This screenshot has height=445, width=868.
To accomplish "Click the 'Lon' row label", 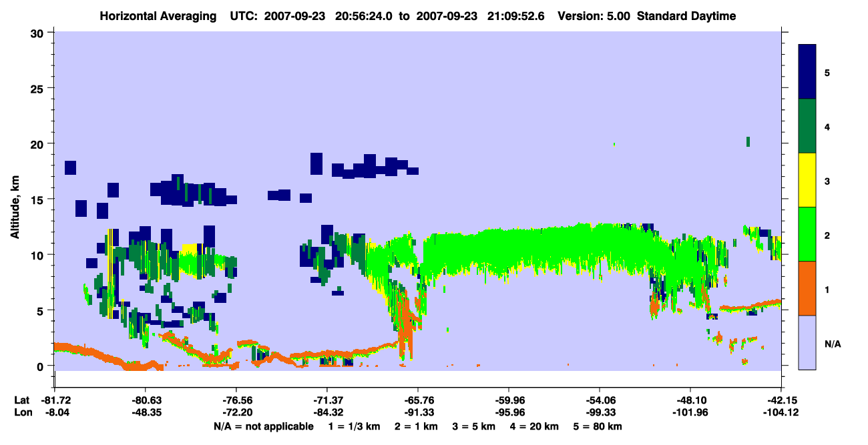I will [x=22, y=412].
